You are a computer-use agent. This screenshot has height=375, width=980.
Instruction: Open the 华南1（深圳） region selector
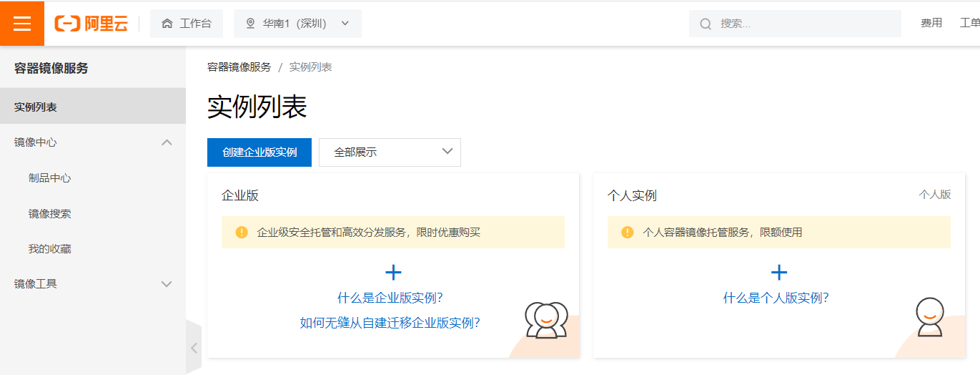(x=297, y=24)
